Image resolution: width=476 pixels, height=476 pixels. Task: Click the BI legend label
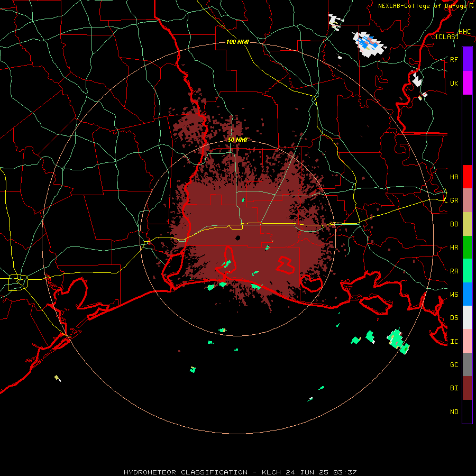[x=454, y=388]
